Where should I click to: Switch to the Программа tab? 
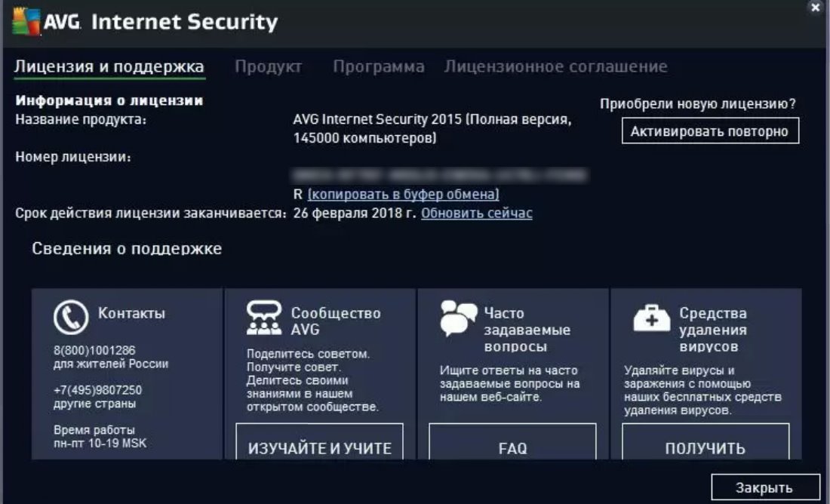coord(379,66)
